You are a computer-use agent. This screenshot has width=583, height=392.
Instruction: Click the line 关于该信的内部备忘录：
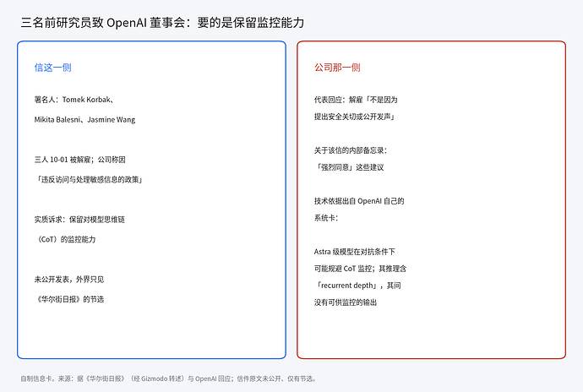[x=351, y=150]
